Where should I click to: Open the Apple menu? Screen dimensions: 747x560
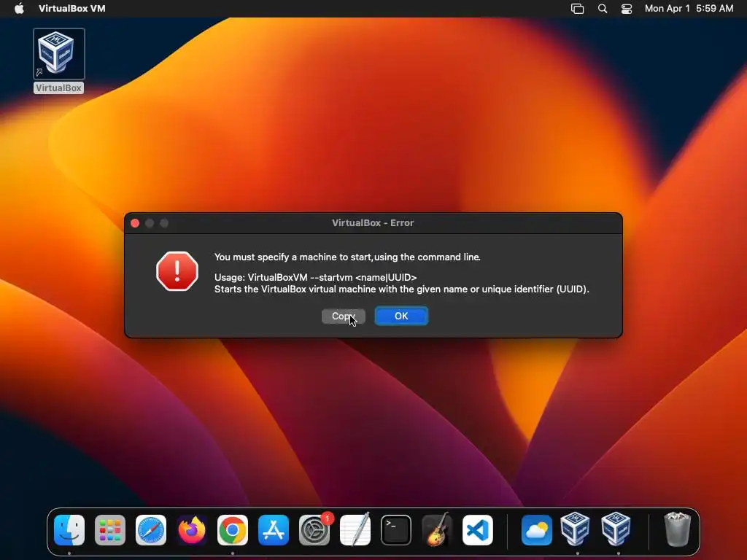pyautogui.click(x=19, y=9)
